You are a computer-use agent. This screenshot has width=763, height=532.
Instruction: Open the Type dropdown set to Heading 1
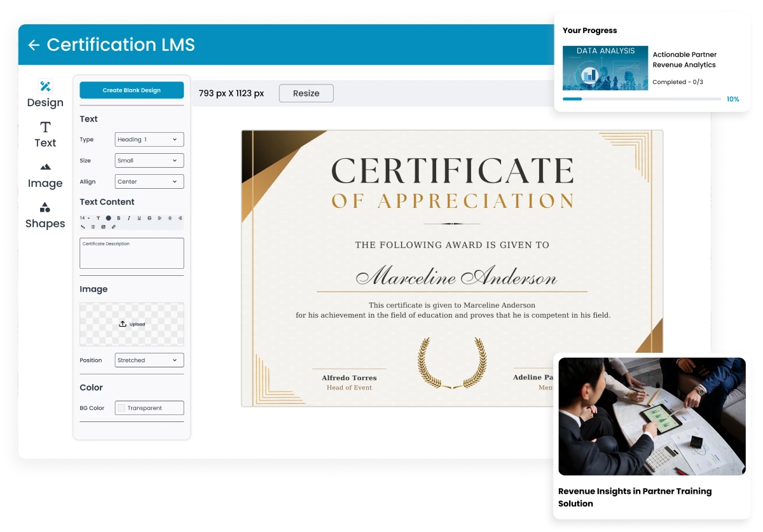[149, 139]
